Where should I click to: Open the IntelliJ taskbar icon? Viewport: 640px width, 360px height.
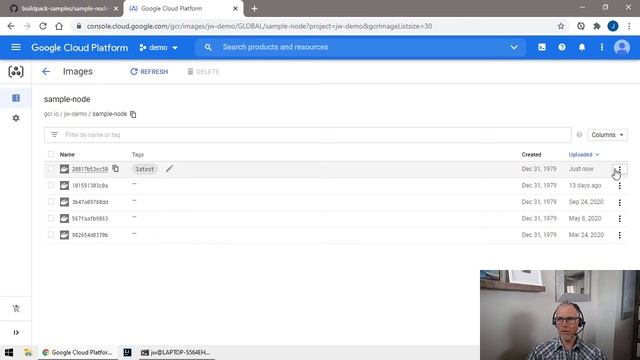pyautogui.click(x=127, y=353)
